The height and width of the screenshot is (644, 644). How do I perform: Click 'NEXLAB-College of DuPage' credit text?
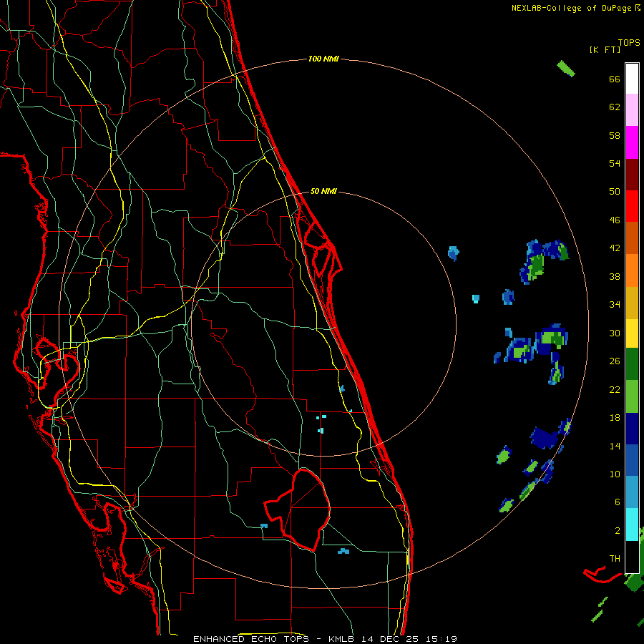click(x=573, y=8)
